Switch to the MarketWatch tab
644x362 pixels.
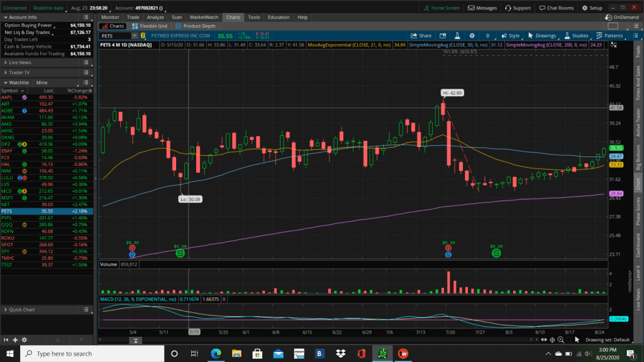tap(204, 17)
